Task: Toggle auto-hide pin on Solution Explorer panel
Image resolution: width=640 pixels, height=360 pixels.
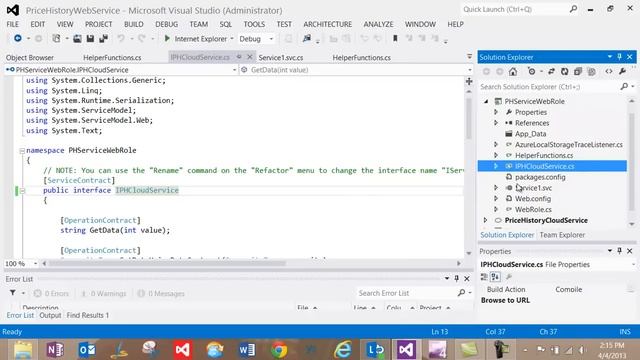Action: (x=619, y=57)
